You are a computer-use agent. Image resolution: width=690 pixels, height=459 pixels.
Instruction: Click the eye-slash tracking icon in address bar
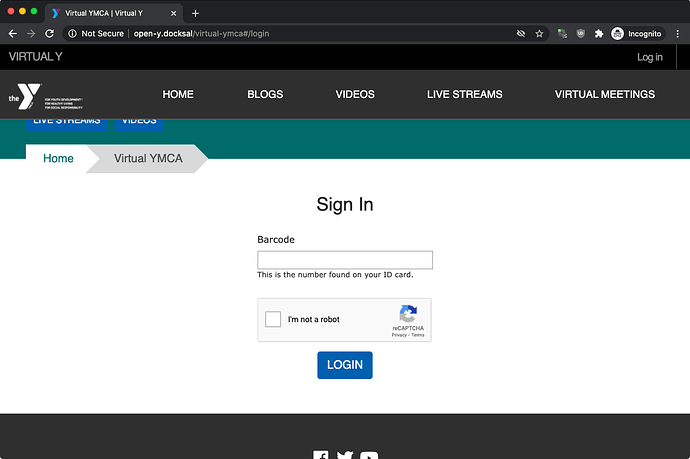521,33
